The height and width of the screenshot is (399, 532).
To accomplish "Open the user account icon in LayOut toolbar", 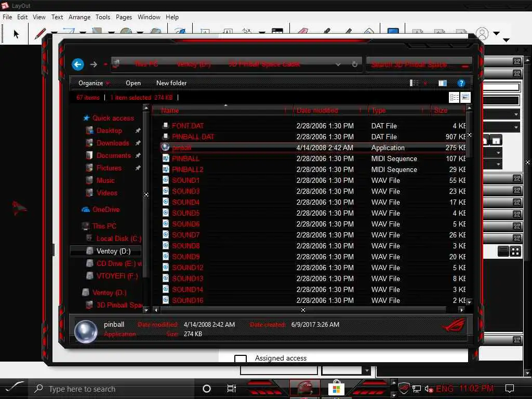I will tap(482, 34).
